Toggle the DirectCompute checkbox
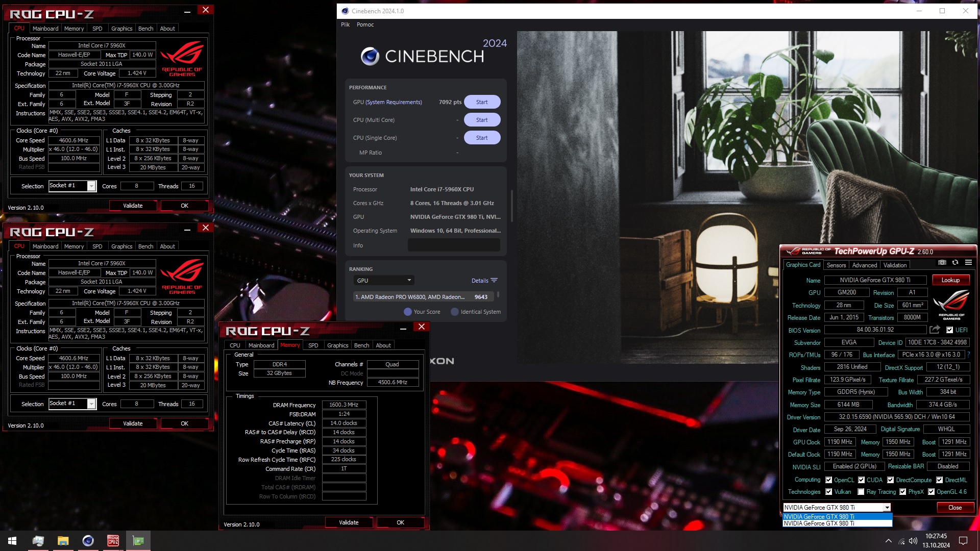 click(890, 480)
